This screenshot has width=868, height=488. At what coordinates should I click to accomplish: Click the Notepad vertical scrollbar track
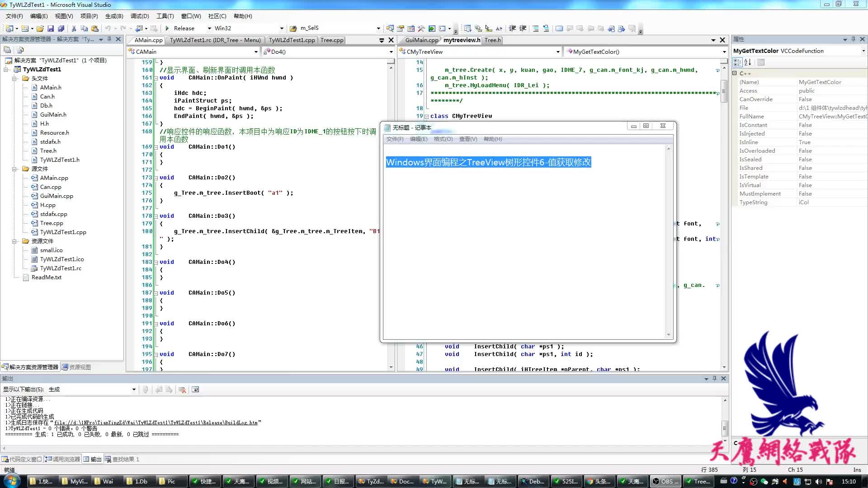(x=669, y=244)
